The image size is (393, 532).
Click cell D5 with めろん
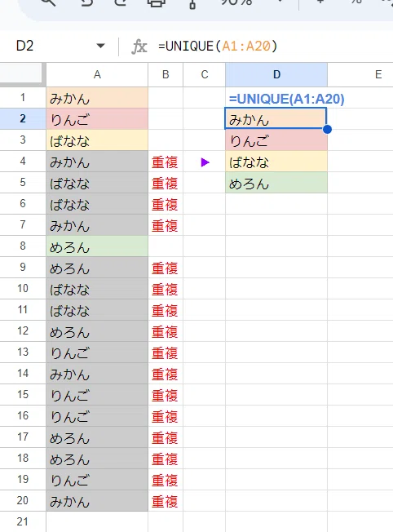coord(276,182)
